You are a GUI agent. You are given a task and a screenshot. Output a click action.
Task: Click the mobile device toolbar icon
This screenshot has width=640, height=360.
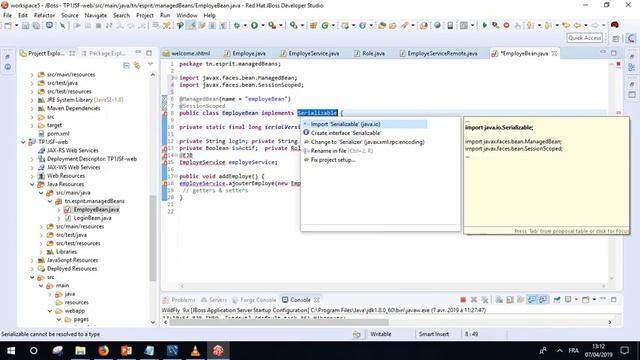click(450, 25)
